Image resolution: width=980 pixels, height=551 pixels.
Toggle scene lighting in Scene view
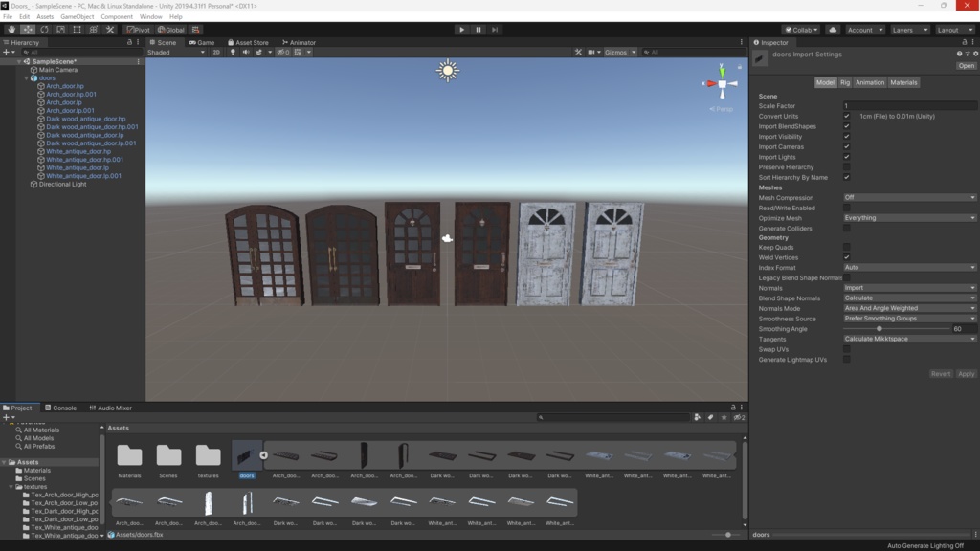234,52
